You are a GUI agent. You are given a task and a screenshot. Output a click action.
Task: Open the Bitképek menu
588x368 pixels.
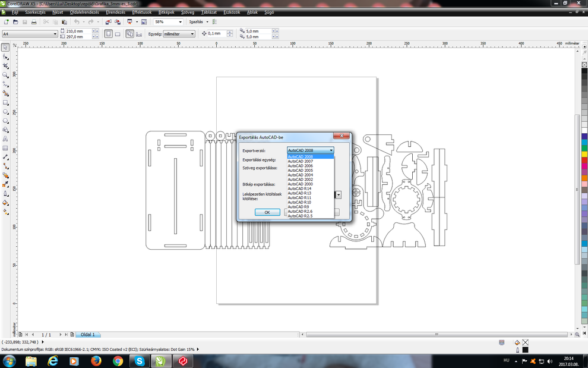[166, 12]
